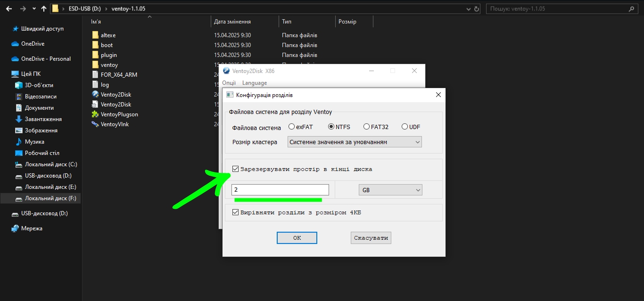Select the log file icon
644x301 pixels.
[x=96, y=85]
